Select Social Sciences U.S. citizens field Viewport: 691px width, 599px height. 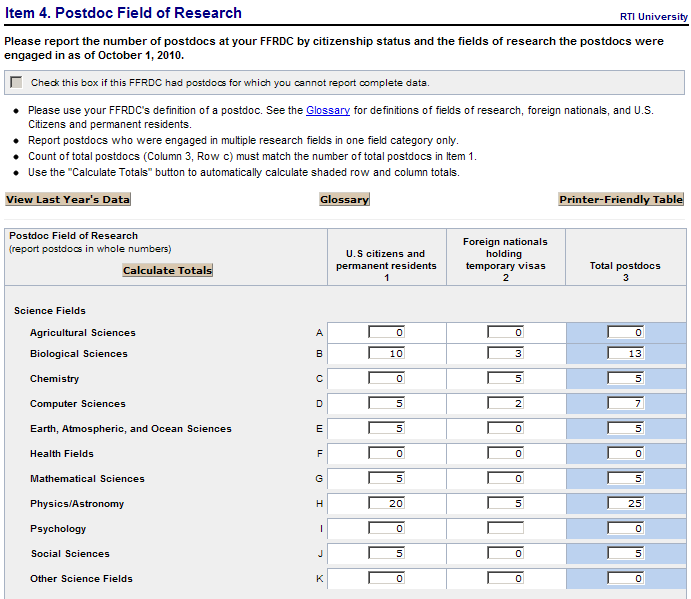tap(386, 554)
